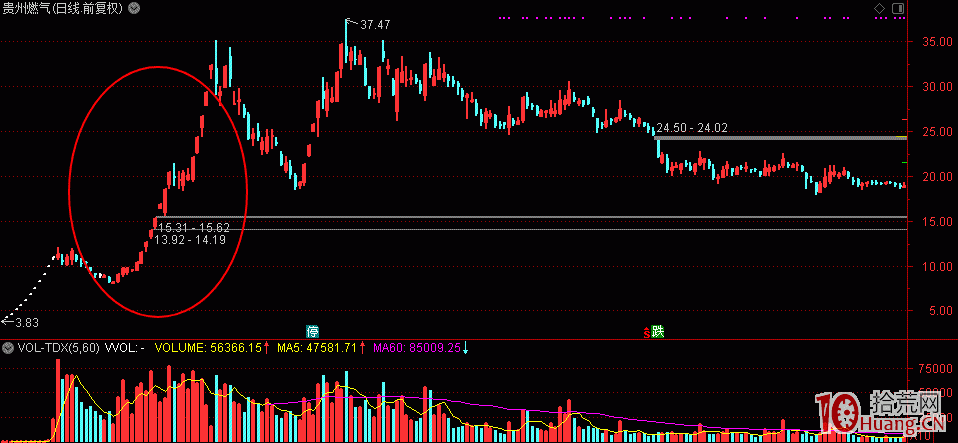The image size is (958, 443).
Task: Click the red S marker beside 跌
Action: point(646,333)
